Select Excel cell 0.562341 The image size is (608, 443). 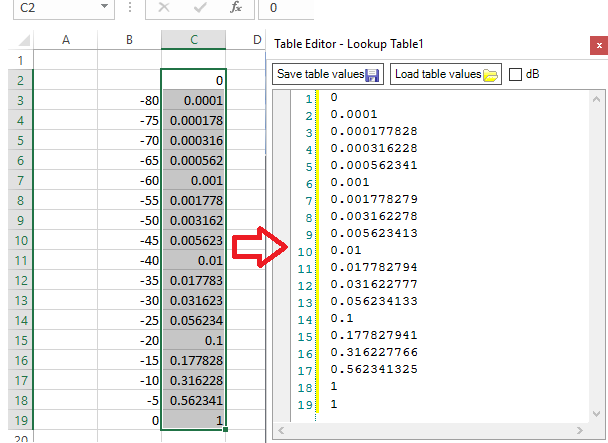pos(193,401)
